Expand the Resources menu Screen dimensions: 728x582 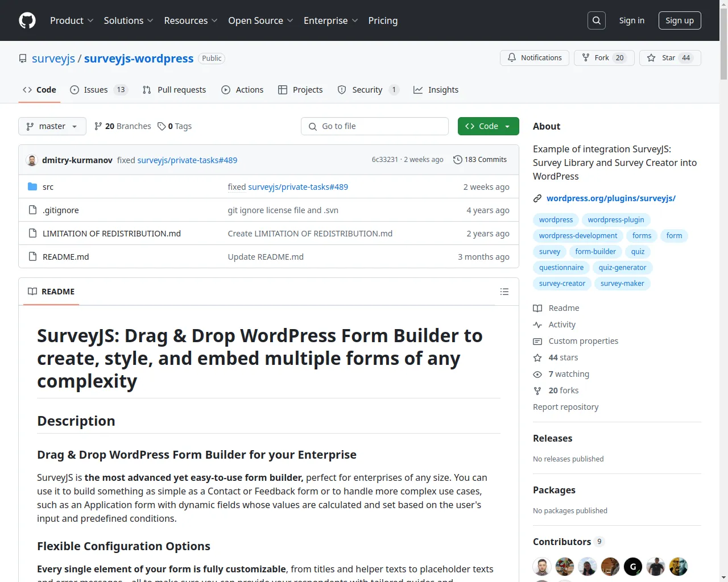tap(191, 20)
